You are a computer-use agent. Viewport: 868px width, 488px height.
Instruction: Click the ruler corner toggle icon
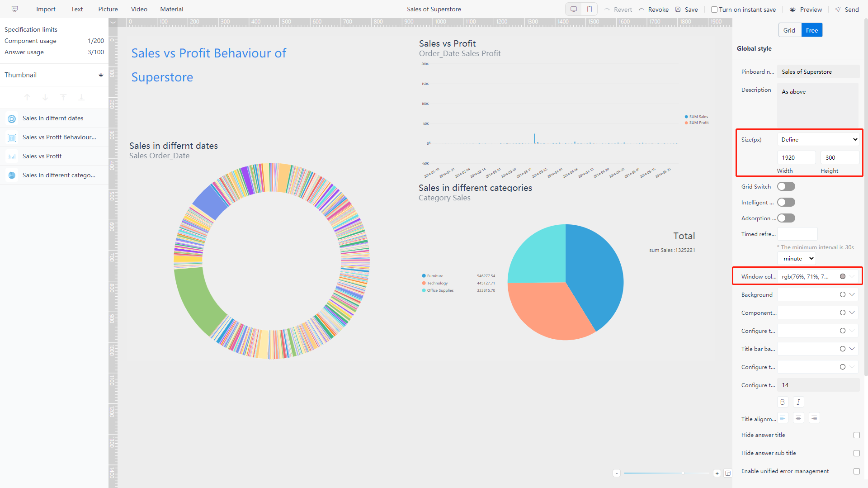point(113,22)
